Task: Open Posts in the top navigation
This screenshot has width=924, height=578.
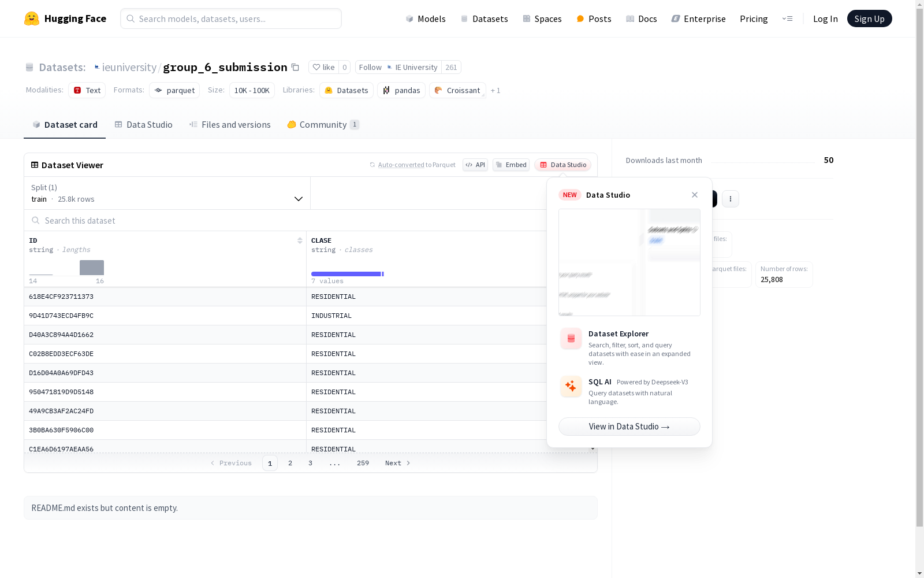Action: coord(594,18)
